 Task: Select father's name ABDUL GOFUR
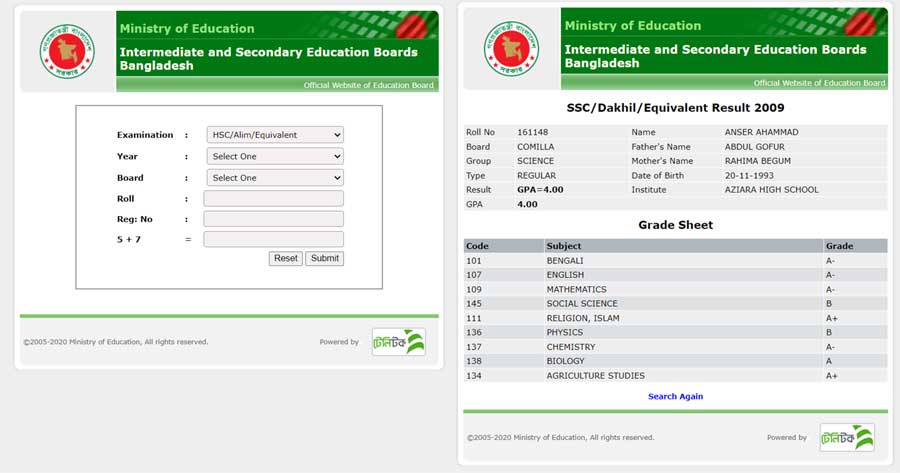click(754, 147)
